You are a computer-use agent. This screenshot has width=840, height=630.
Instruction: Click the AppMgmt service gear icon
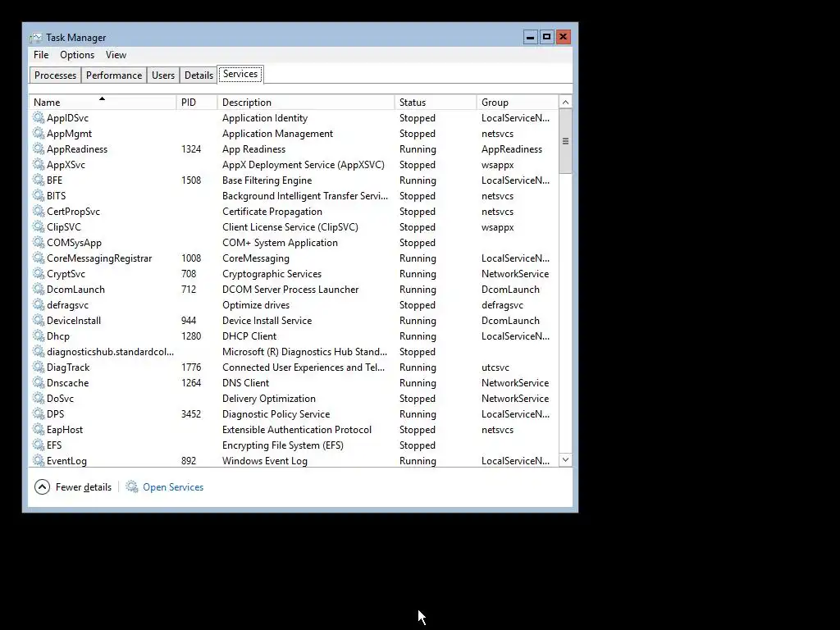(39, 133)
